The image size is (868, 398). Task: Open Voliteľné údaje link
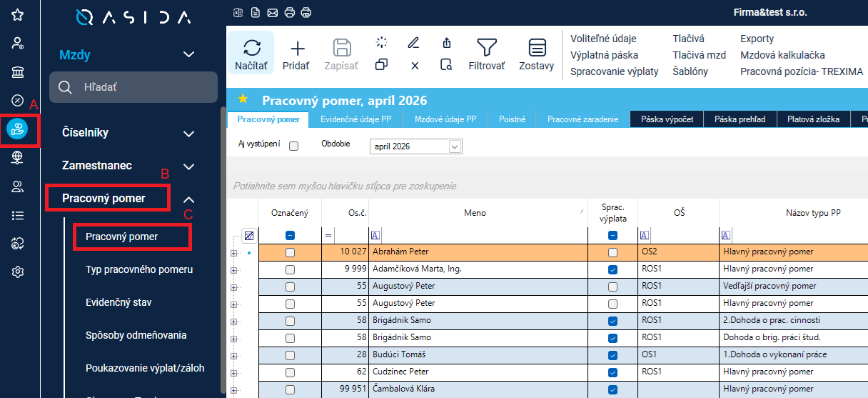[x=603, y=39]
